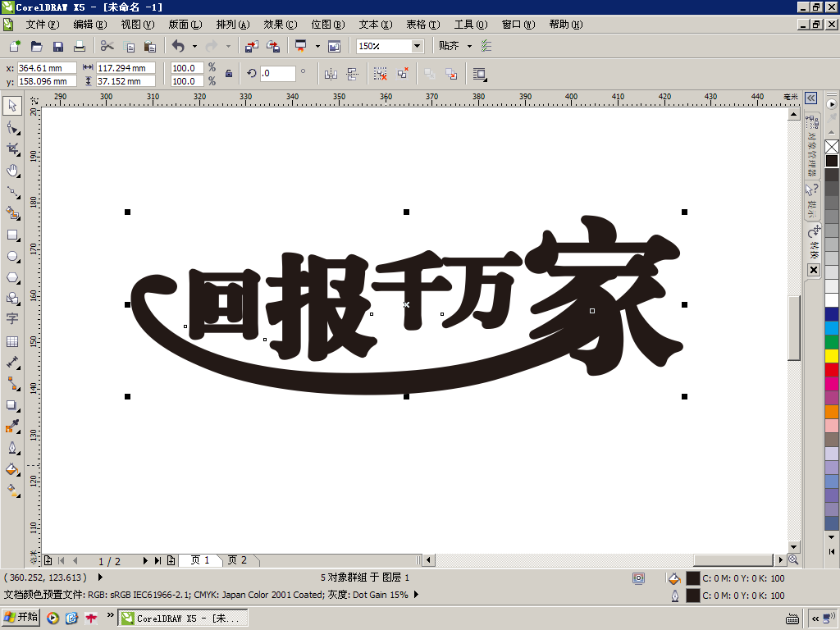Viewport: 840px width, 630px height.
Task: Undo the last action
Action: pyautogui.click(x=178, y=46)
